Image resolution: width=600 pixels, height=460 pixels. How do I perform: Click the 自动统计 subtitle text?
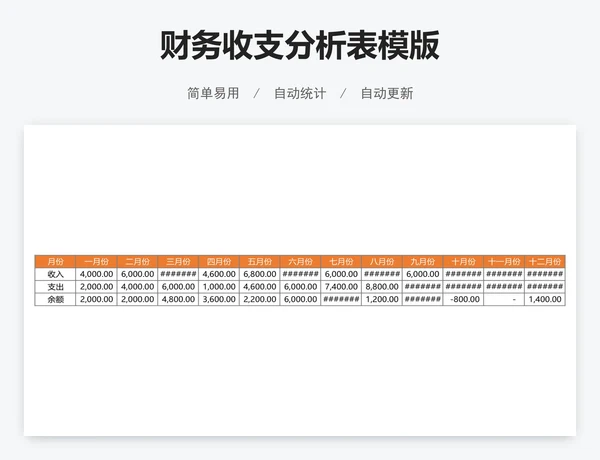coord(300,93)
